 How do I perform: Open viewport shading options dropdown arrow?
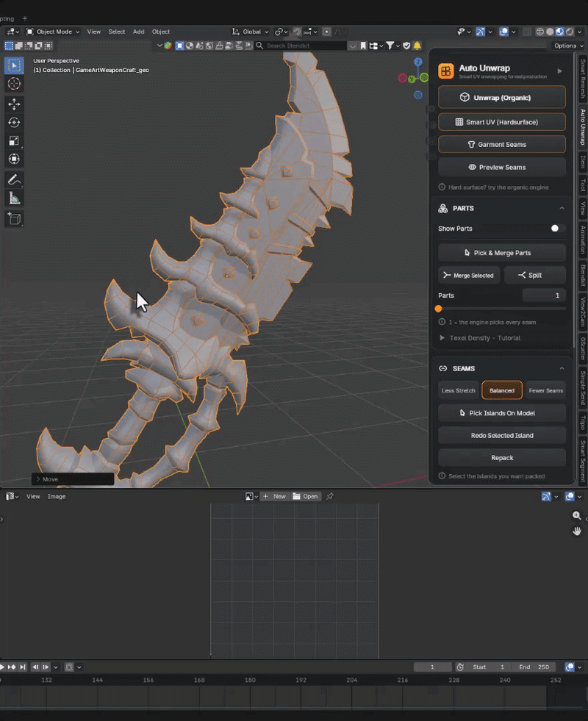pos(580,32)
